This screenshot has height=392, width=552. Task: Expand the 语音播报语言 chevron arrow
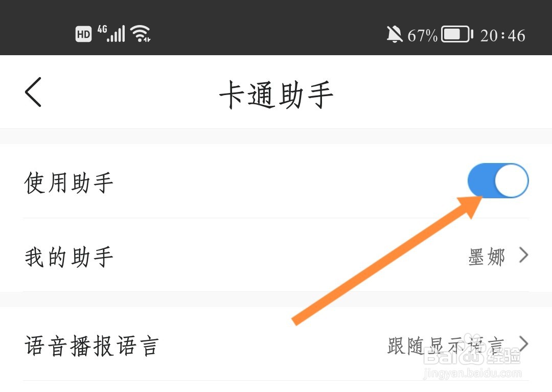(524, 343)
